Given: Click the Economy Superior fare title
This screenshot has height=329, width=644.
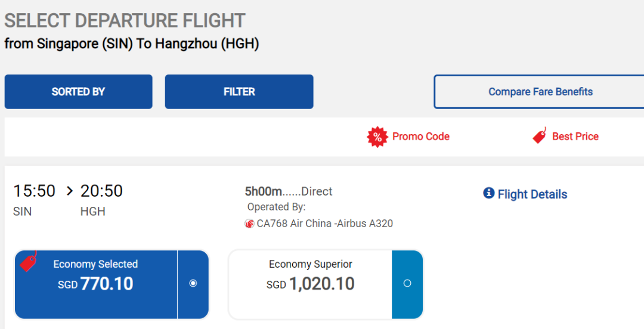Looking at the screenshot, I should (311, 264).
